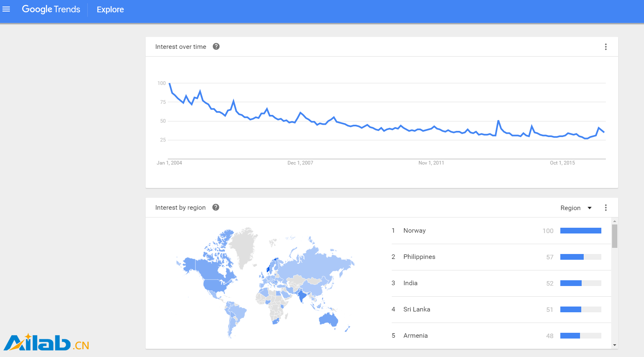This screenshot has width=644, height=357.
Task: Click the scroll down arrow of region list
Action: tap(614, 345)
